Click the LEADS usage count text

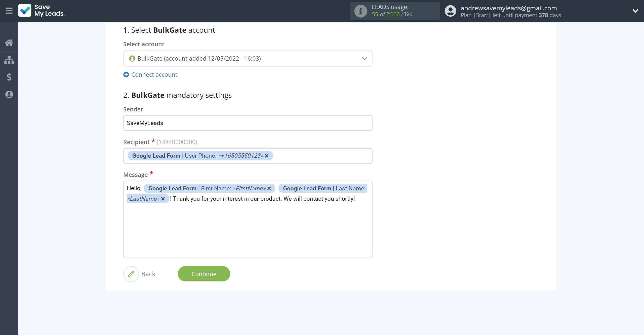point(392,15)
